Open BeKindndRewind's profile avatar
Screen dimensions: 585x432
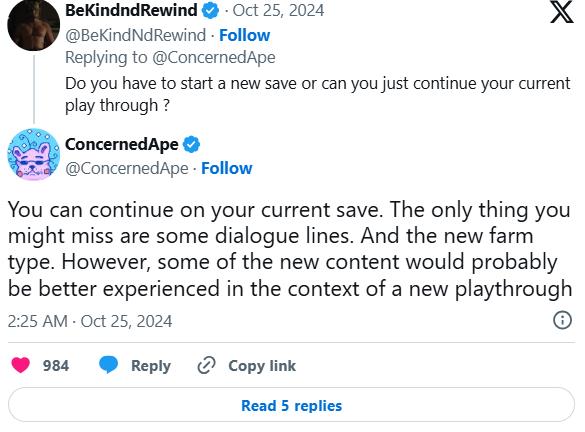click(x=34, y=25)
